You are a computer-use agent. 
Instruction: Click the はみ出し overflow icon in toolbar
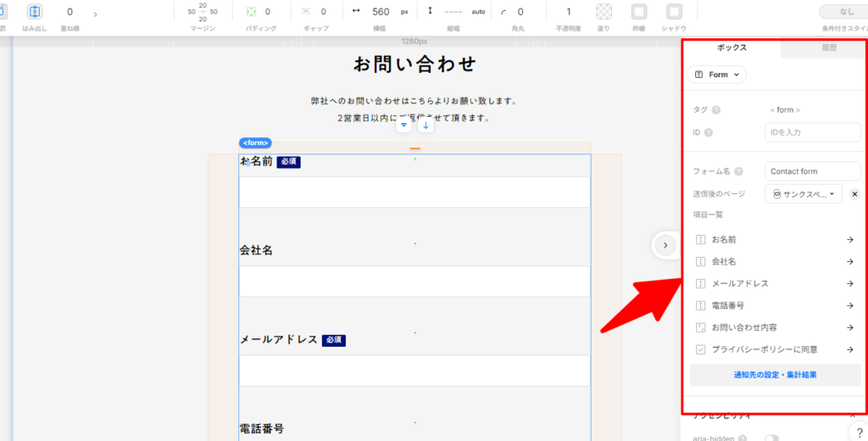tap(35, 12)
